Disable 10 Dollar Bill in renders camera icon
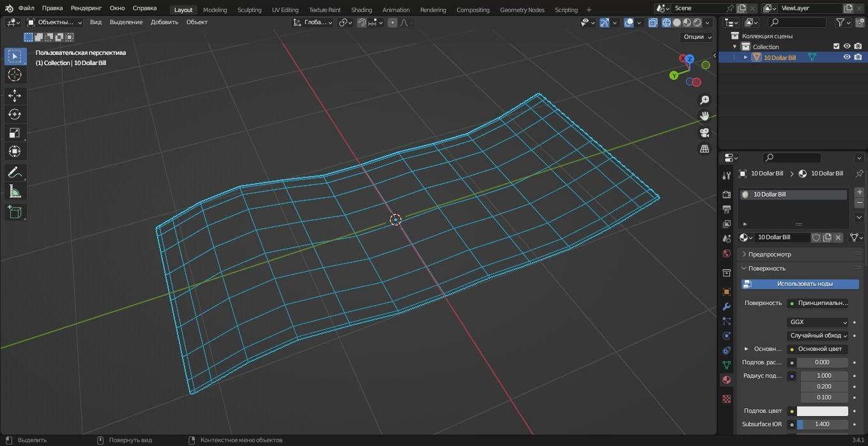 point(858,57)
